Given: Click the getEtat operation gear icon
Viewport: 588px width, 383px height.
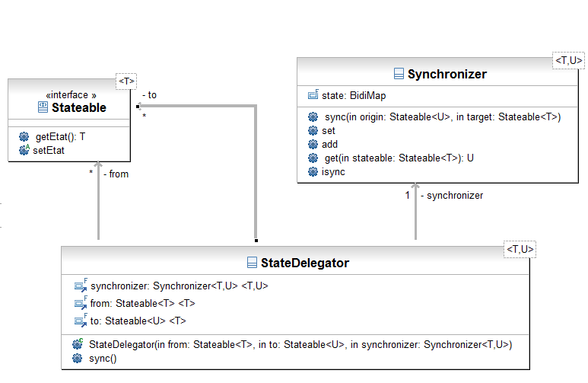Looking at the screenshot, I should [24, 136].
